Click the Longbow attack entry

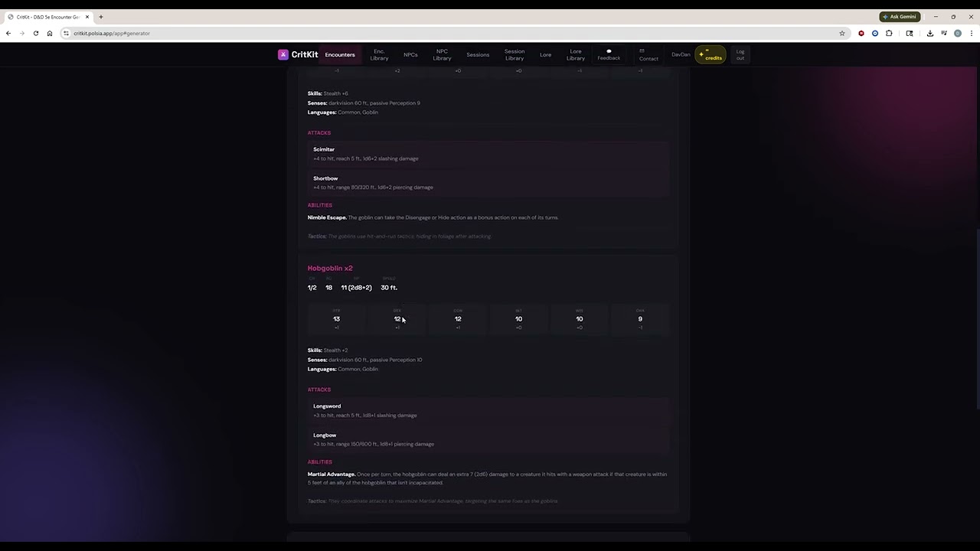tap(488, 439)
